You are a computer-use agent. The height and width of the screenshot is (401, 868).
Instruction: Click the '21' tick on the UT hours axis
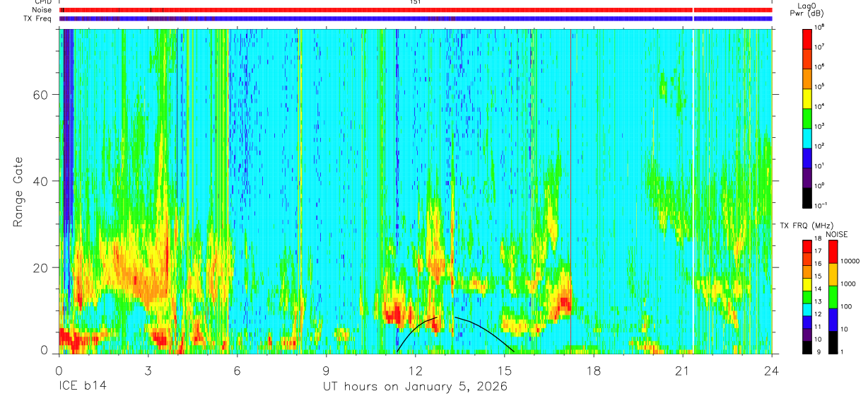pos(683,371)
